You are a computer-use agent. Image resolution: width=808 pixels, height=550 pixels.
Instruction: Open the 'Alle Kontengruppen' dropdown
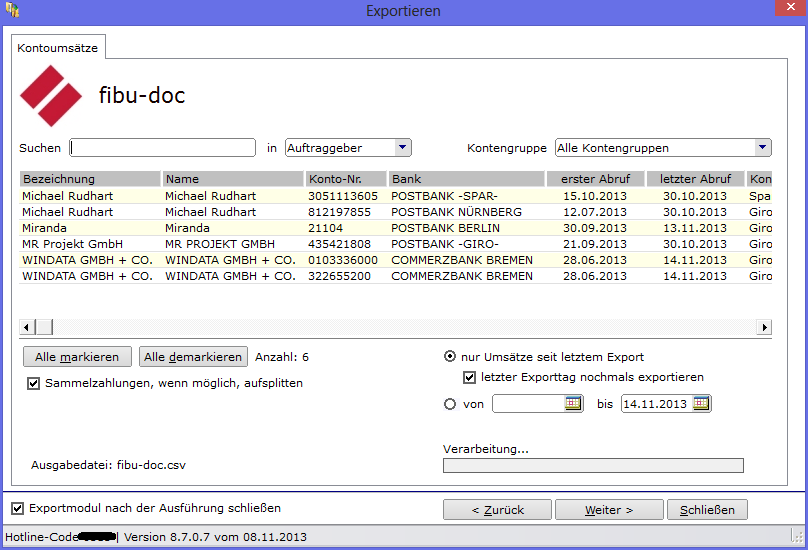[762, 147]
